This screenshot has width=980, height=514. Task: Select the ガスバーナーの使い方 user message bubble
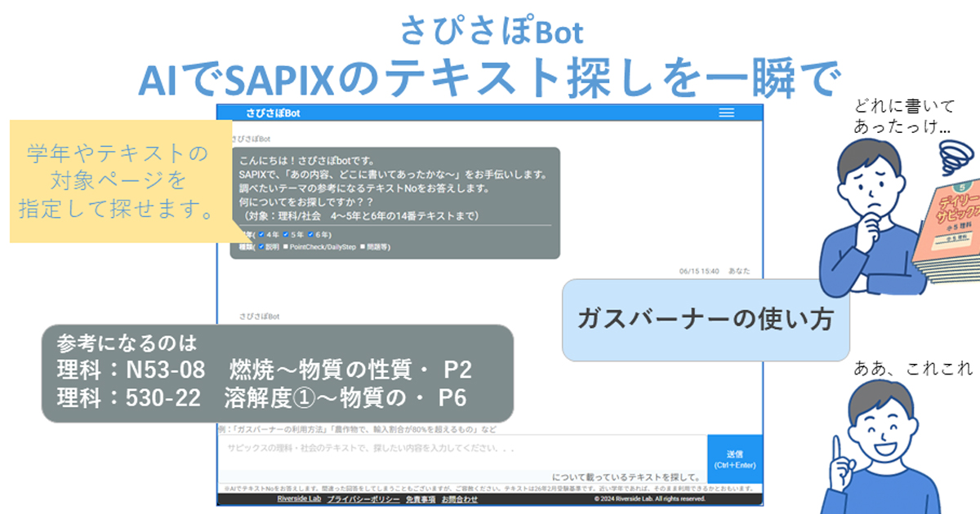click(705, 319)
